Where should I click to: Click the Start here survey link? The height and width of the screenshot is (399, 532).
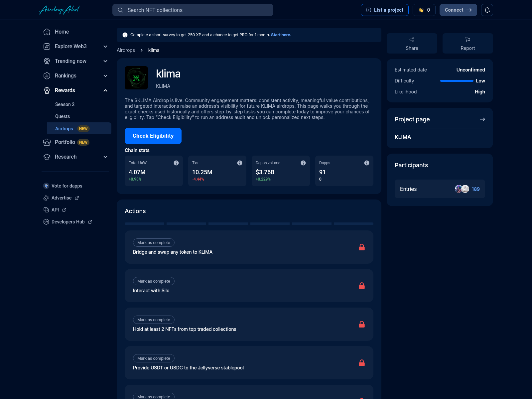[281, 35]
